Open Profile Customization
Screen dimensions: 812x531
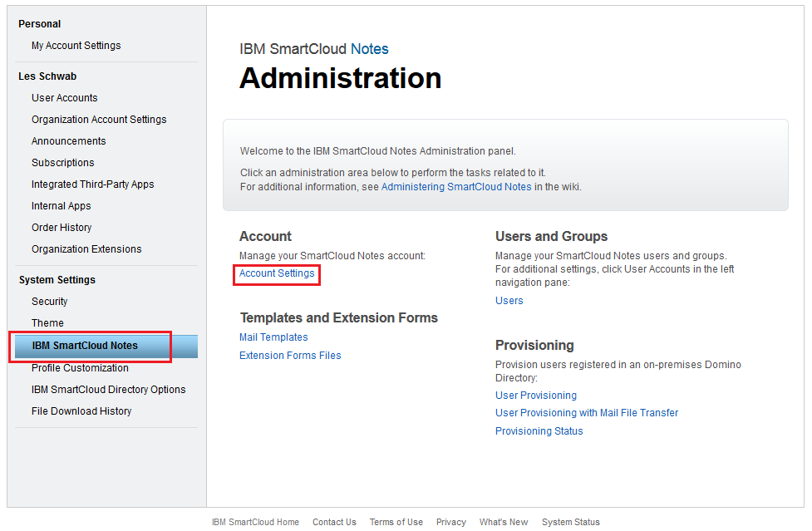click(x=80, y=368)
